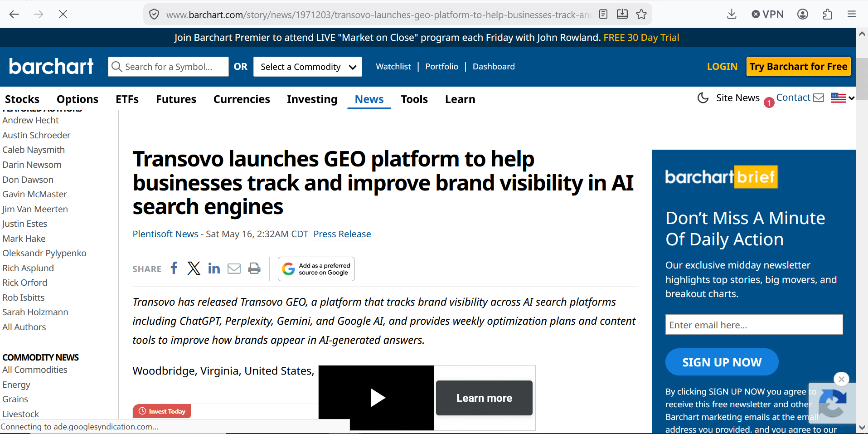Viewport: 868px width, 434px height.
Task: Open the country flag selector
Action: [x=842, y=98]
